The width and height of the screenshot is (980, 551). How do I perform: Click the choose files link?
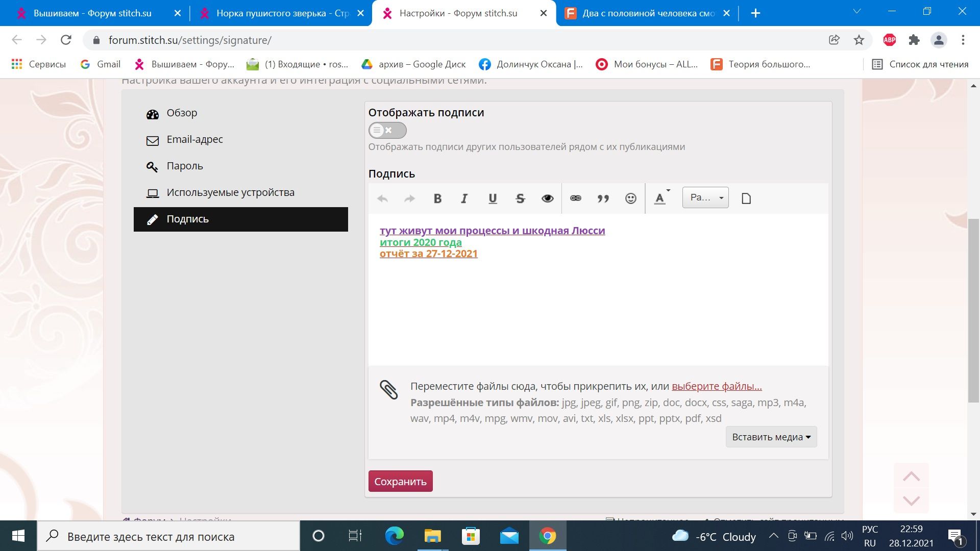(717, 386)
